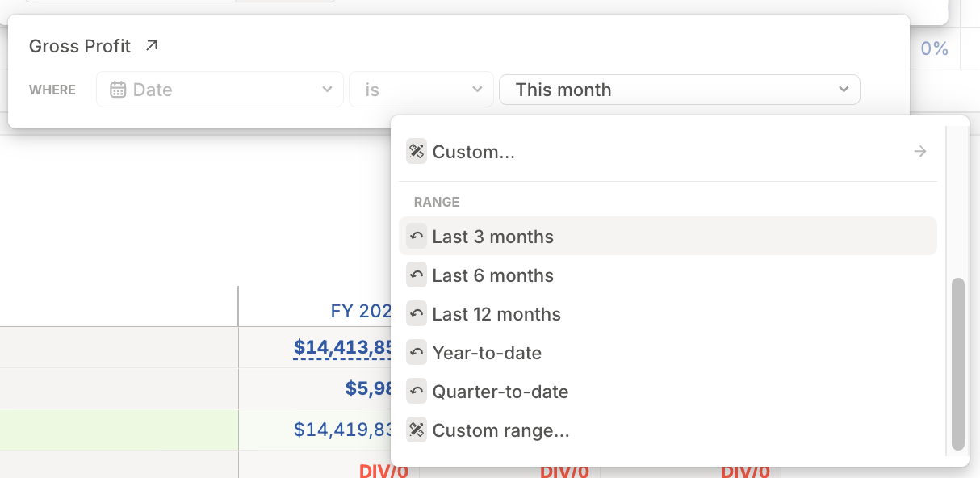Viewport: 980px width, 478px height.
Task: Click the $14,413,85 underlined value
Action: point(343,348)
